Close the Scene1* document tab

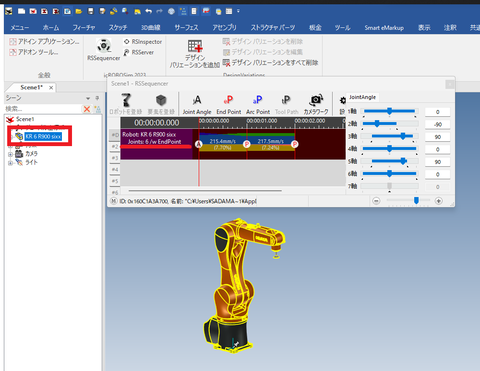click(51, 88)
